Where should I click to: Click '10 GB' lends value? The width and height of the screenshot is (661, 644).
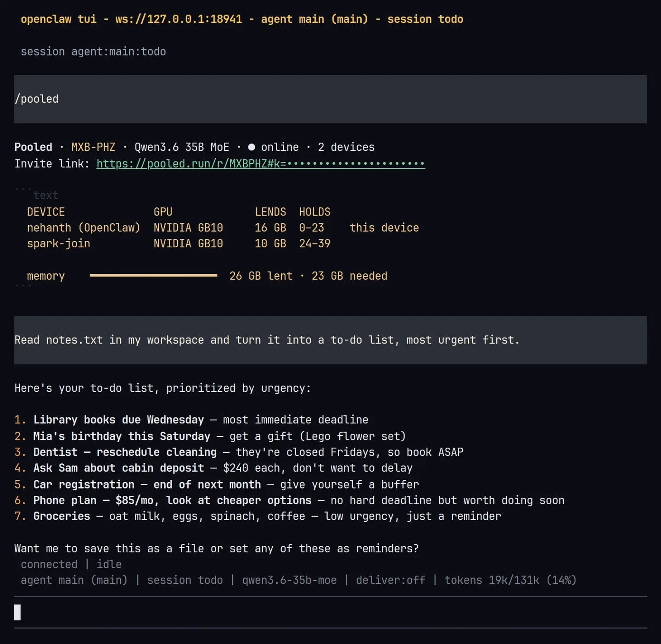[270, 244]
